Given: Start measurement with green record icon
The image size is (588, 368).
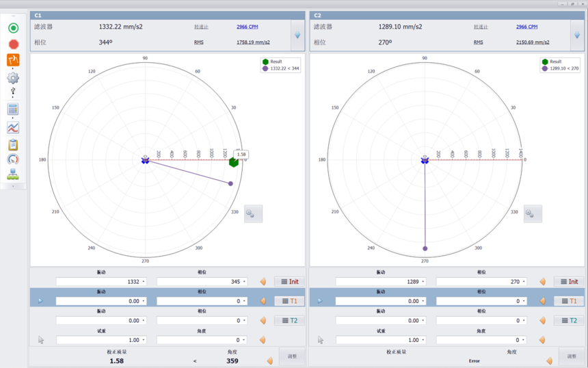Looking at the screenshot, I should coord(14,28).
